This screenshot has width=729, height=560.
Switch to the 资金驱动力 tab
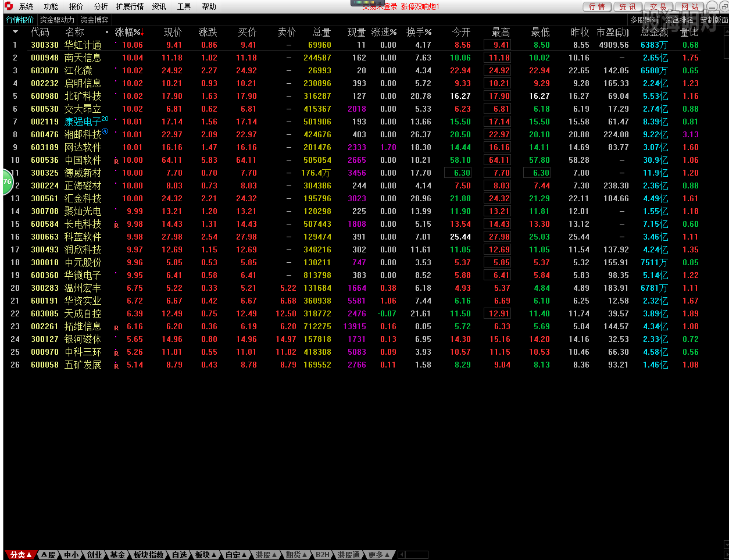pyautogui.click(x=57, y=20)
